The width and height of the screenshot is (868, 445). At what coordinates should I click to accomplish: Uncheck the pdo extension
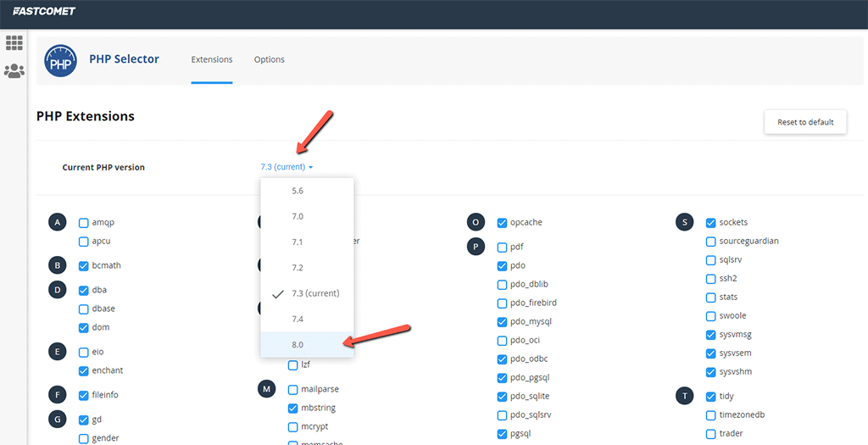point(502,266)
